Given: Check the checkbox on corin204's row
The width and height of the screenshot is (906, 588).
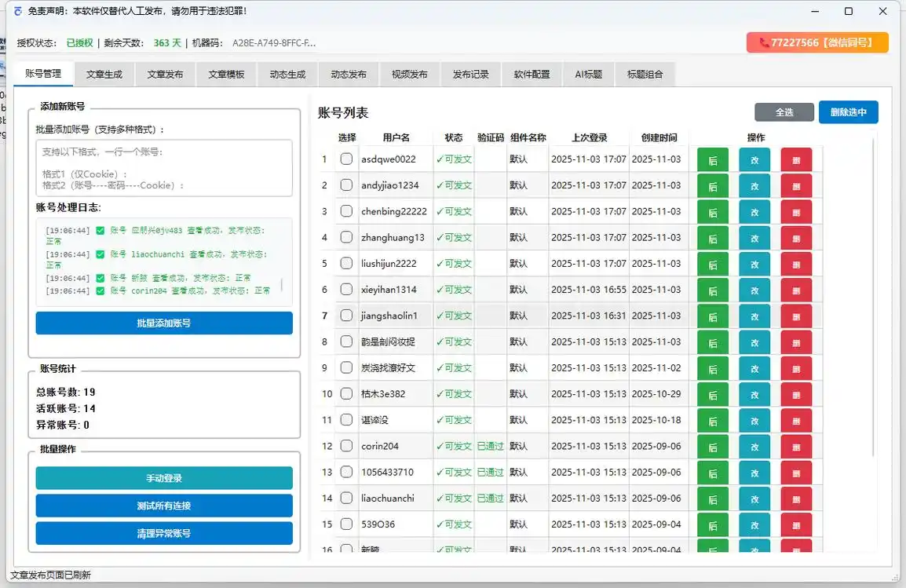Looking at the screenshot, I should tap(346, 446).
